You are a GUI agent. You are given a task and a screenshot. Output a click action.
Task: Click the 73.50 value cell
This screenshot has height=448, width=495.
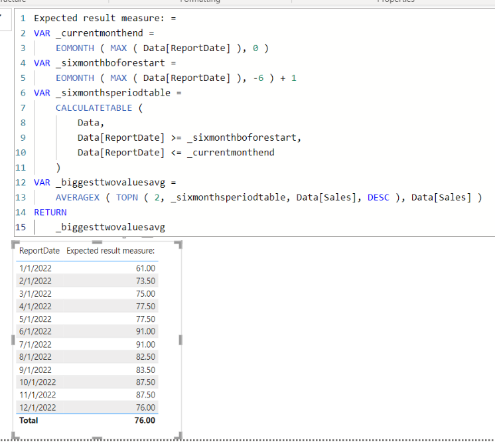pos(145,281)
